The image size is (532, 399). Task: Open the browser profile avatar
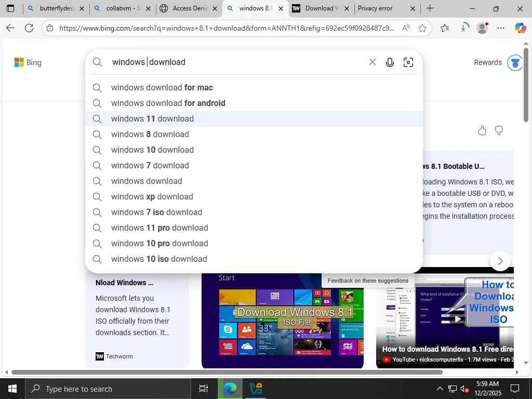click(x=482, y=28)
